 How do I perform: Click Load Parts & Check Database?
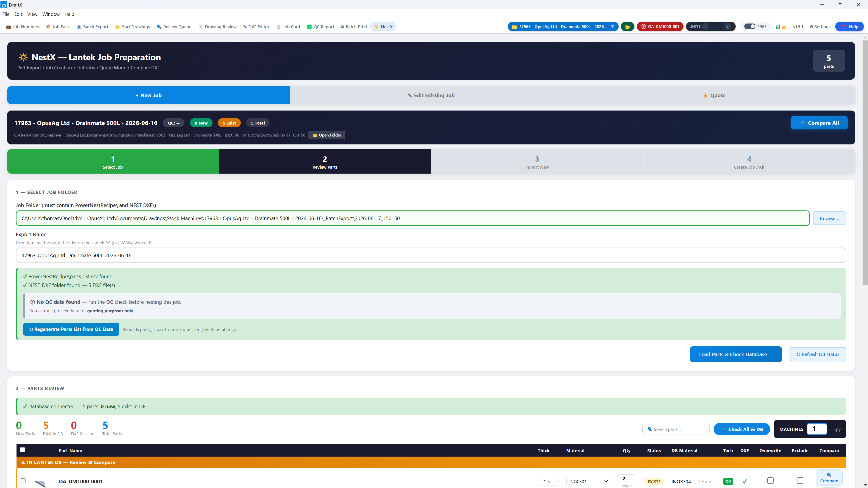click(x=736, y=354)
